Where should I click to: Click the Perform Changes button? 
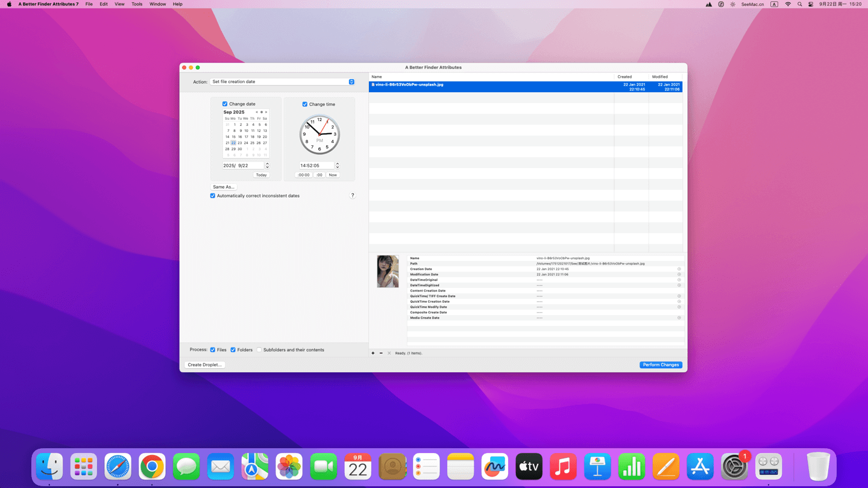click(661, 365)
